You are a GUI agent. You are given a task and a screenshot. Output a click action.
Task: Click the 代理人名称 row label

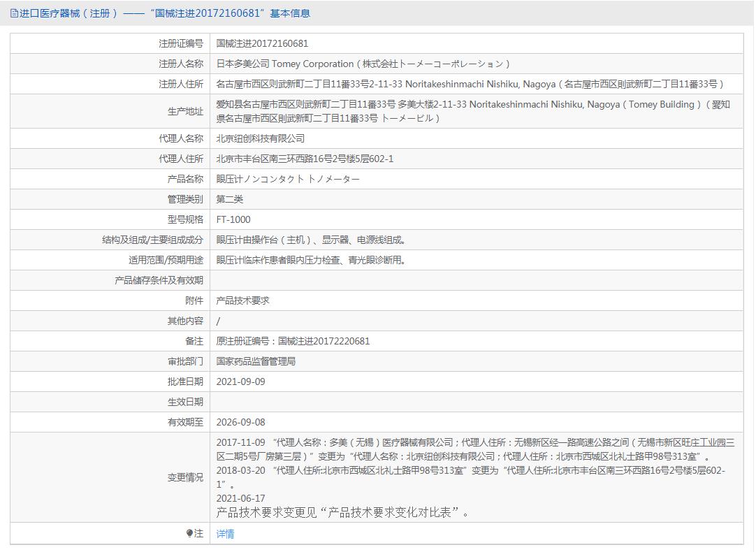coord(181,138)
